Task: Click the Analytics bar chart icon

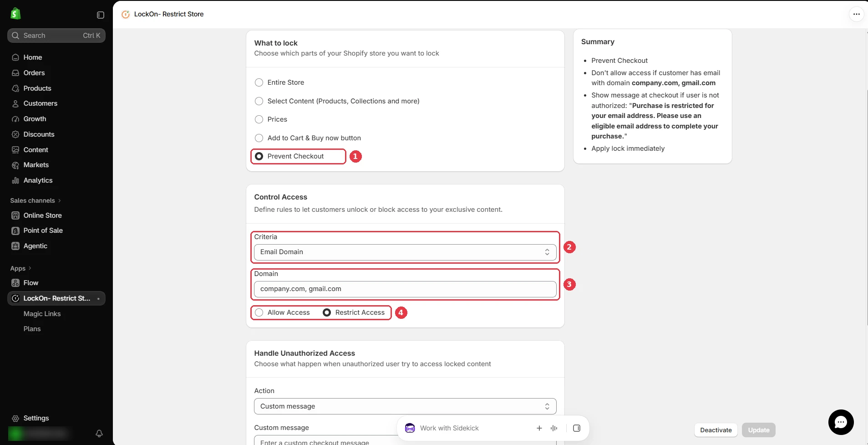Action: [15, 180]
